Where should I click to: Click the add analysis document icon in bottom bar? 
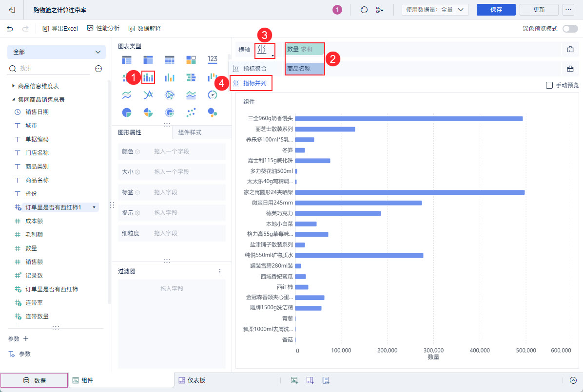coord(326,380)
